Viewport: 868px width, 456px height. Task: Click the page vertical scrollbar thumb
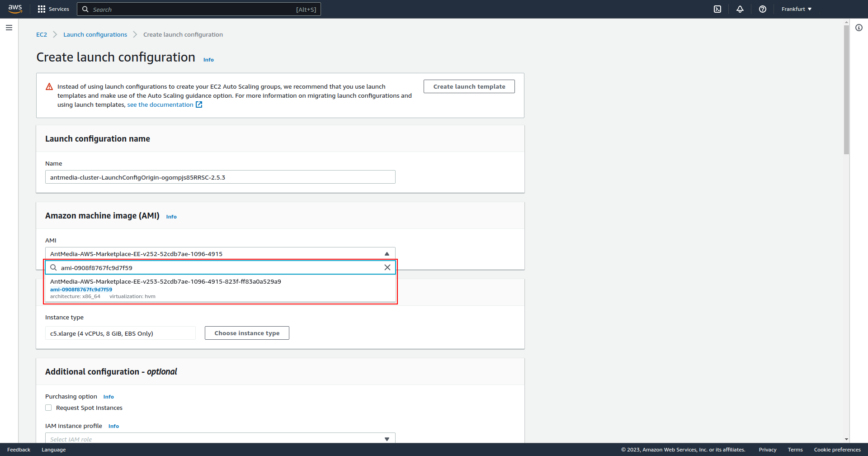coord(846,90)
